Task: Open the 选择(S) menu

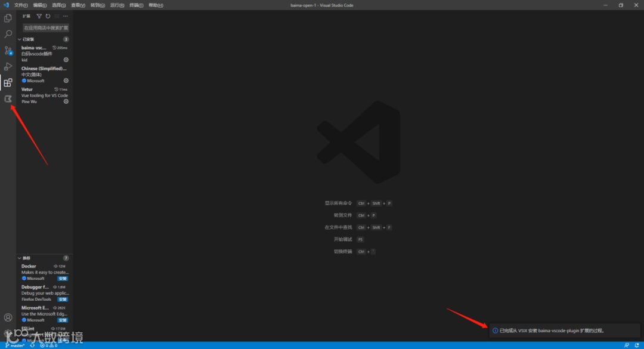Action: 58,5
